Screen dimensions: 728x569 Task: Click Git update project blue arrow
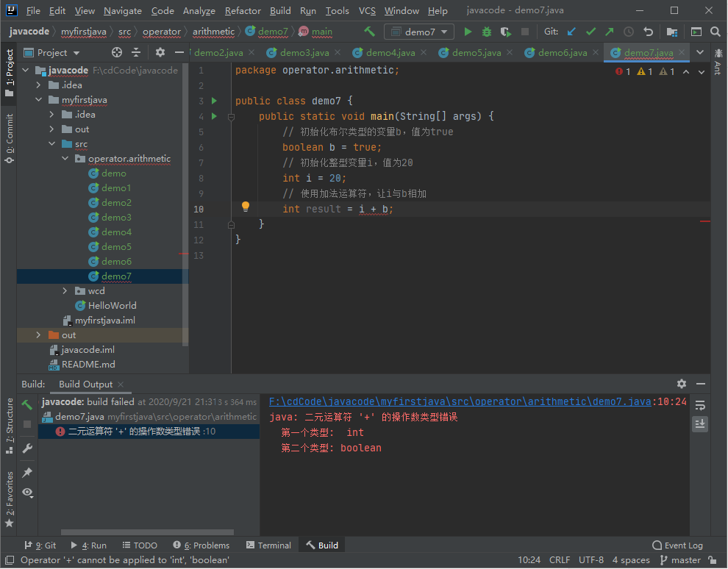click(571, 32)
